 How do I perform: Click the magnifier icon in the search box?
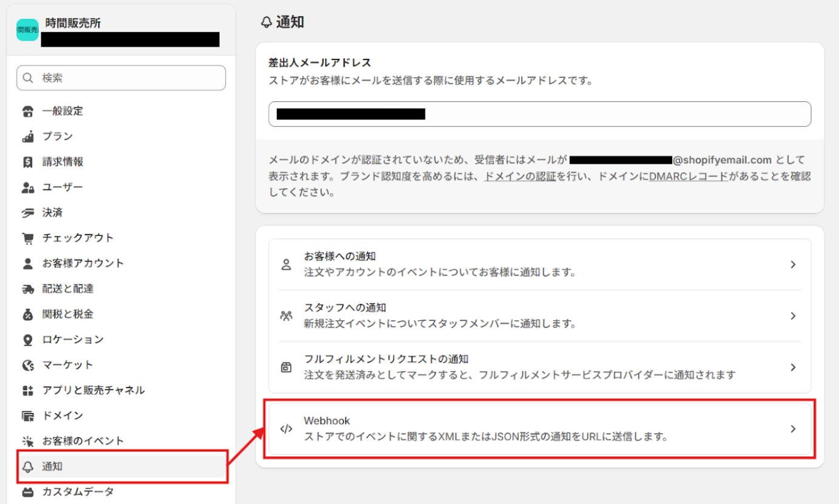point(27,78)
